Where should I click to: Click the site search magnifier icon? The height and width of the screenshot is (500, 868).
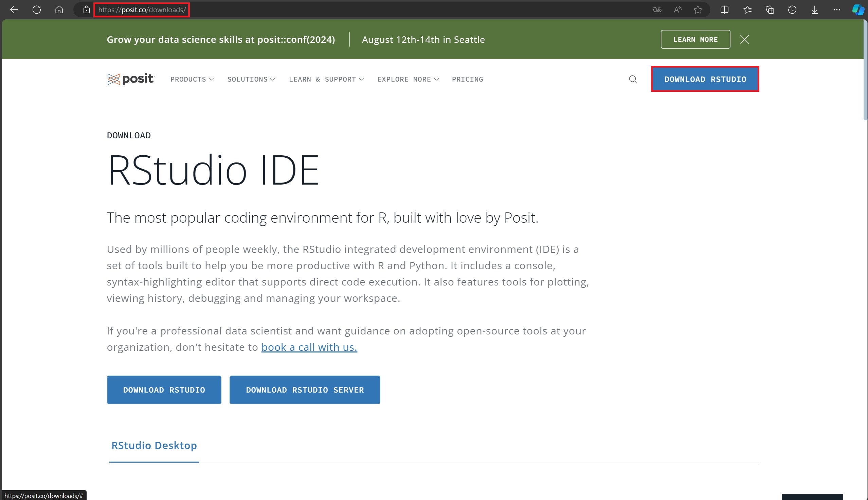point(633,79)
